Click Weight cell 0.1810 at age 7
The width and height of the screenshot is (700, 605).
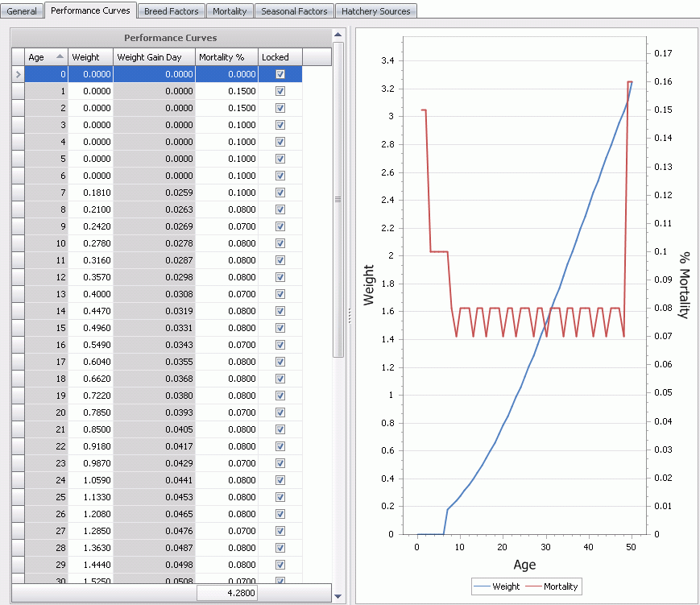pyautogui.click(x=91, y=193)
